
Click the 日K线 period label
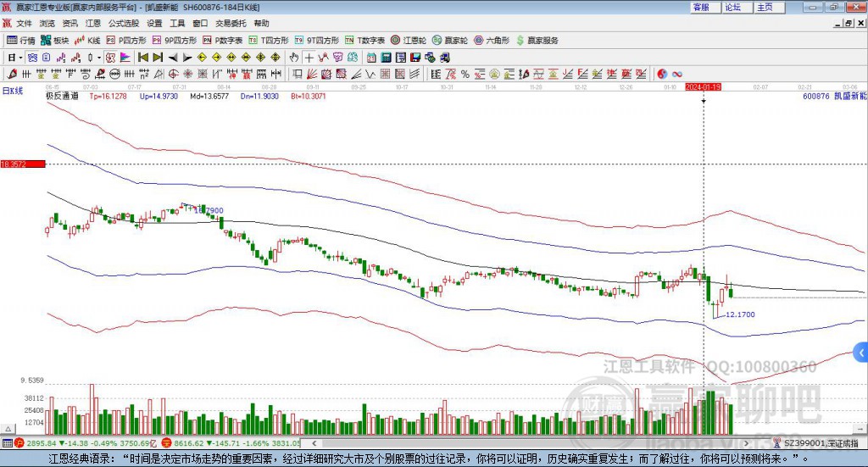click(13, 91)
